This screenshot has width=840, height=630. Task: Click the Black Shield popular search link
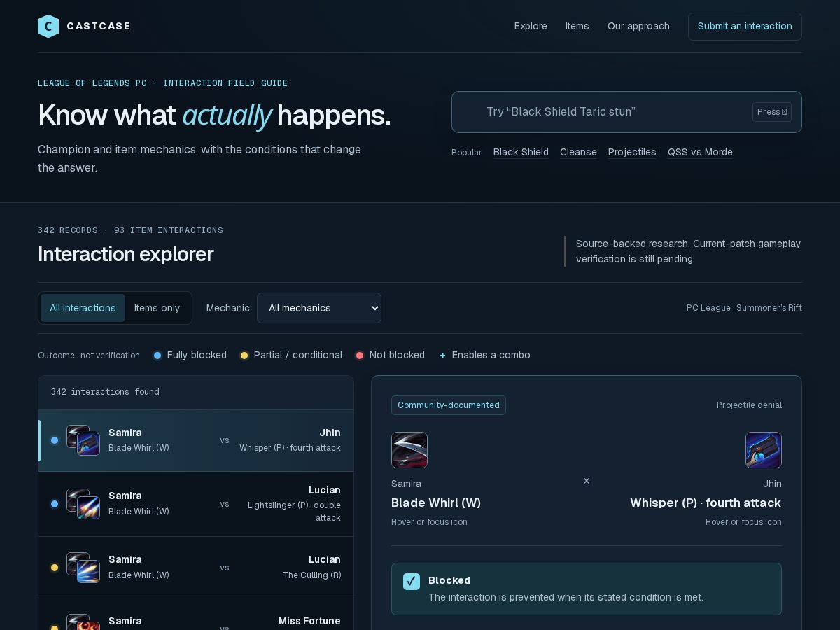[x=521, y=152]
